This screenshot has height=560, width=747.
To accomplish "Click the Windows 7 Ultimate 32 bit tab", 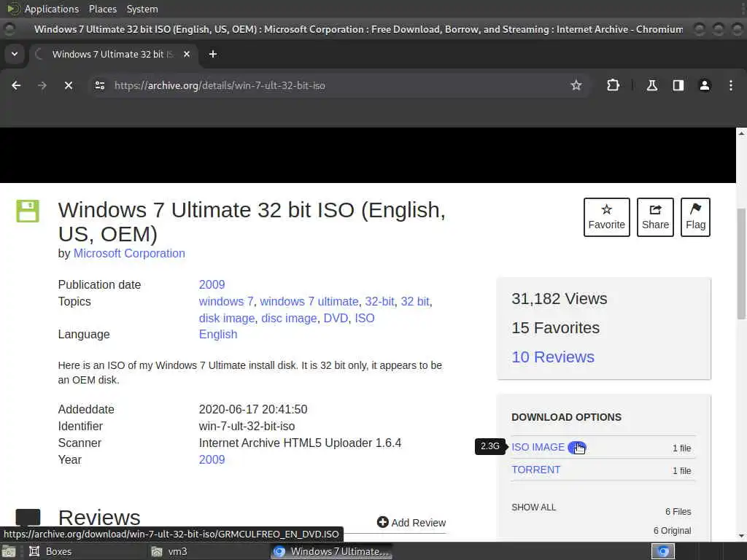I will click(112, 54).
